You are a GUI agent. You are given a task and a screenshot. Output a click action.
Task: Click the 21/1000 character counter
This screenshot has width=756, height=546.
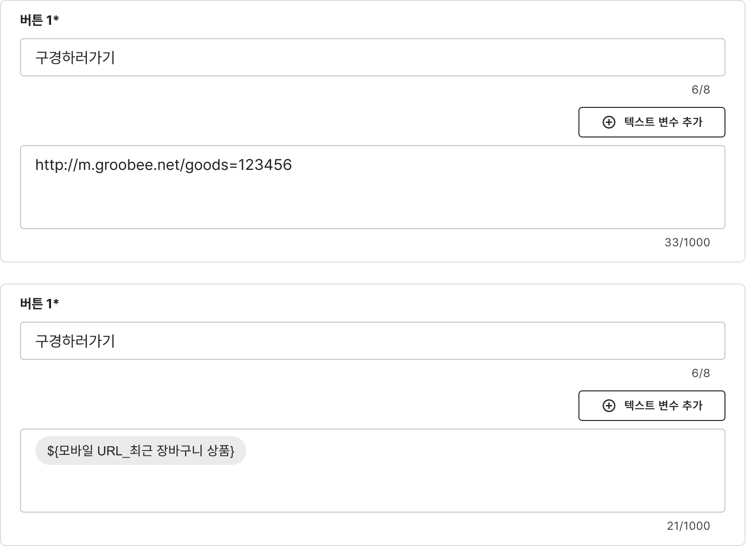(688, 526)
